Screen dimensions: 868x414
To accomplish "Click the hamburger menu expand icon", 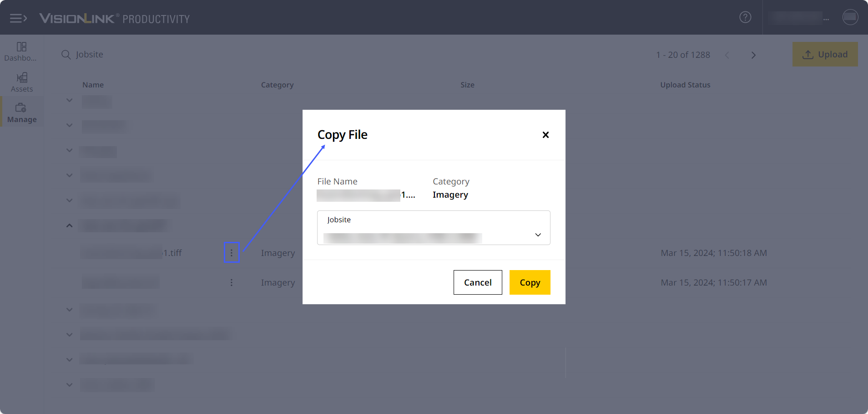I will pyautogui.click(x=18, y=18).
